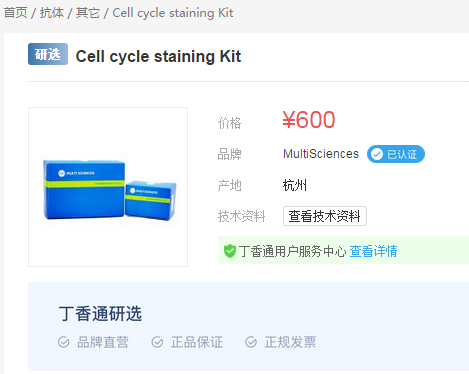Click the checkmark icon next to 正规发票
Image resolution: width=469 pixels, height=374 pixels.
[x=251, y=342]
